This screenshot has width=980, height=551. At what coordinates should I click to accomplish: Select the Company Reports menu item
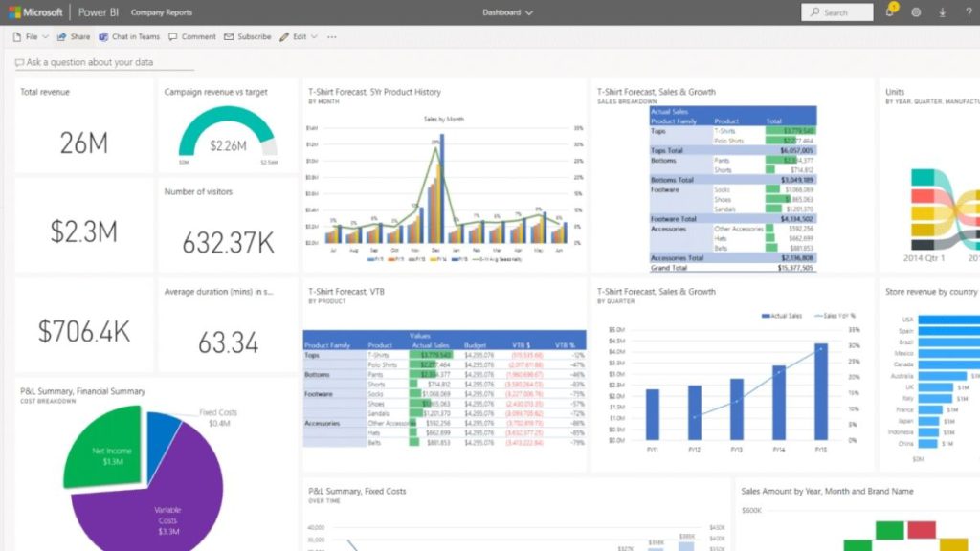(160, 12)
